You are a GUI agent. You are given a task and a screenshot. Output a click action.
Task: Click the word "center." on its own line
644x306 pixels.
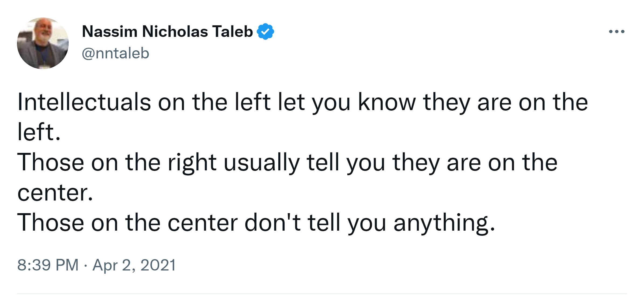55,193
